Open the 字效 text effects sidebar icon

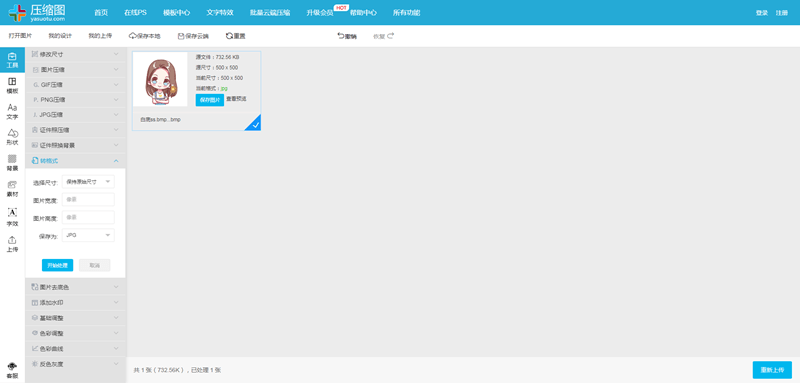pos(12,217)
